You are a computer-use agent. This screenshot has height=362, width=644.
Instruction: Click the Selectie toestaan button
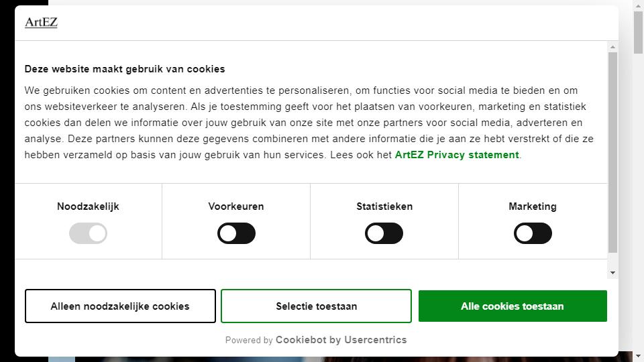coord(316,306)
